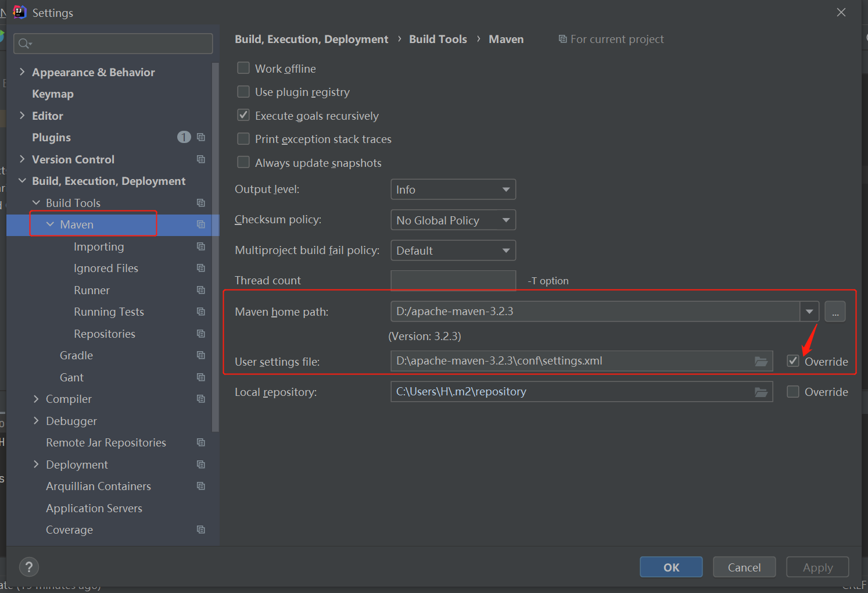Image resolution: width=868 pixels, height=593 pixels.
Task: Click the search icon in settings search box
Action: tap(24, 44)
